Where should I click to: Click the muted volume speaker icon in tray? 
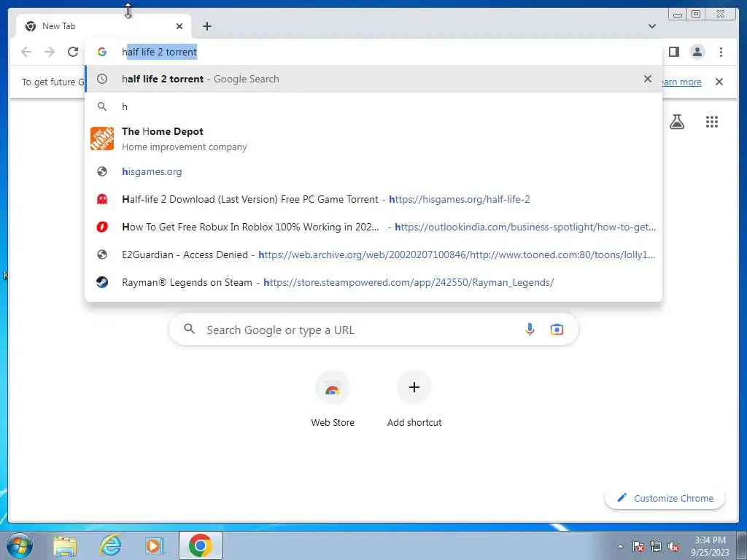coord(673,546)
